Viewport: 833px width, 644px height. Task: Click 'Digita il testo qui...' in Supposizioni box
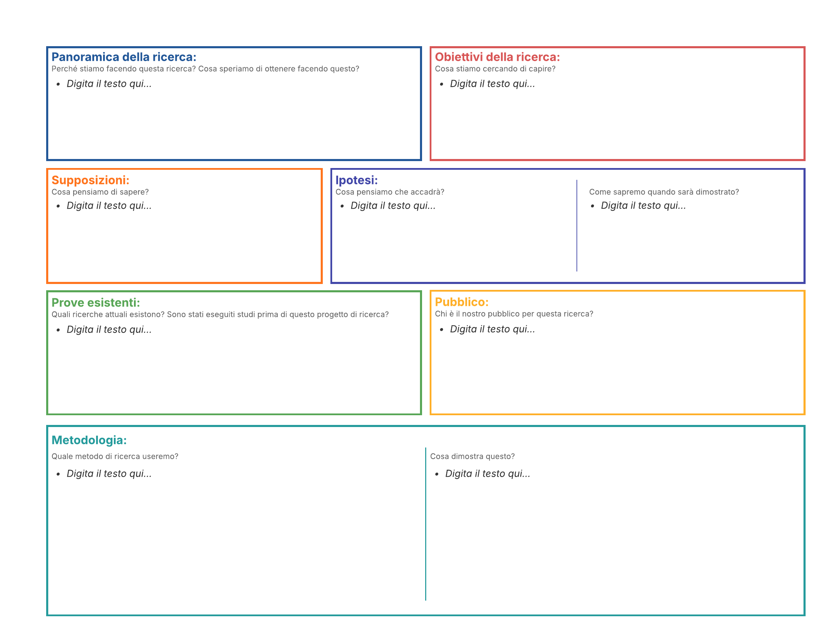109,206
